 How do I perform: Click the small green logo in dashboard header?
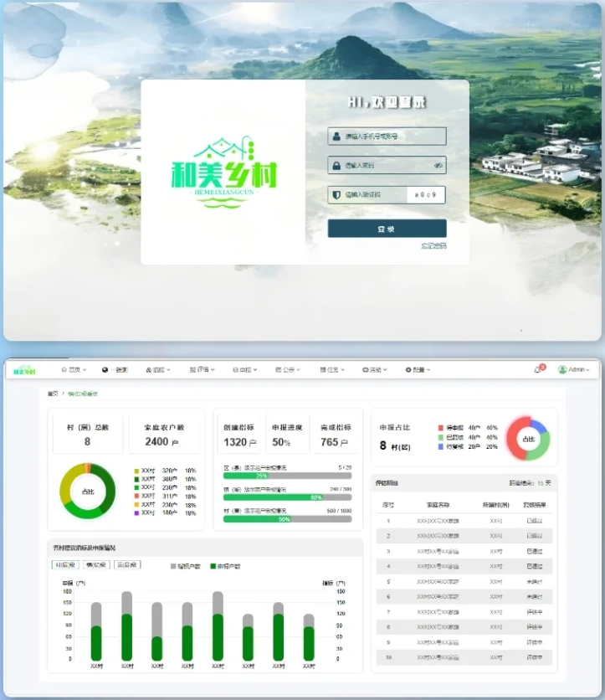coord(24,369)
